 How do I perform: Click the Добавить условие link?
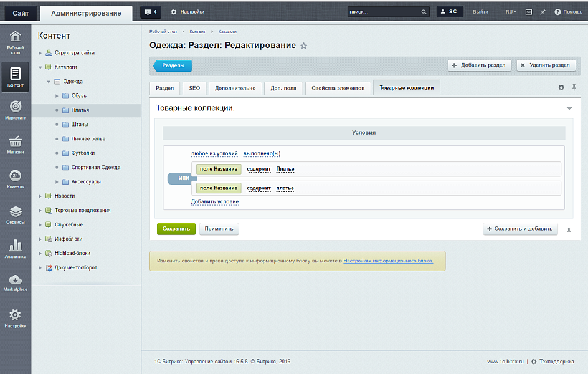coord(215,201)
